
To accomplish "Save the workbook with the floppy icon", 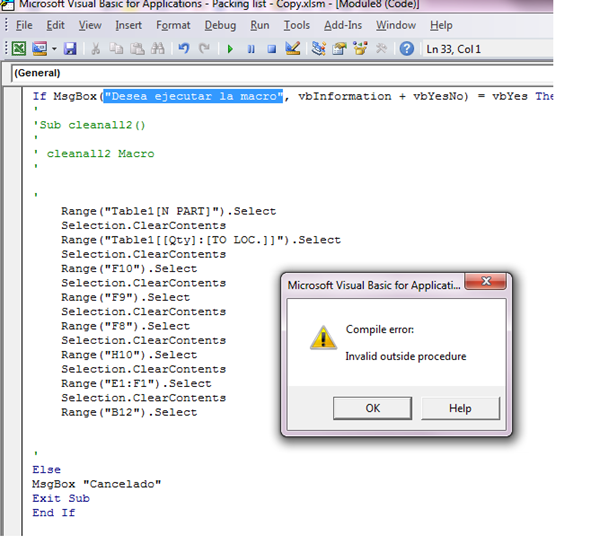I will pyautogui.click(x=70, y=49).
